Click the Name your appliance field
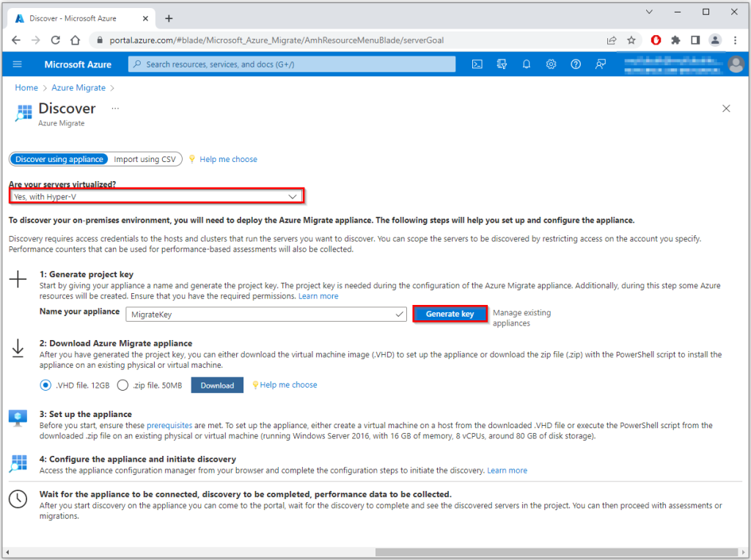The image size is (751, 560). 266,314
